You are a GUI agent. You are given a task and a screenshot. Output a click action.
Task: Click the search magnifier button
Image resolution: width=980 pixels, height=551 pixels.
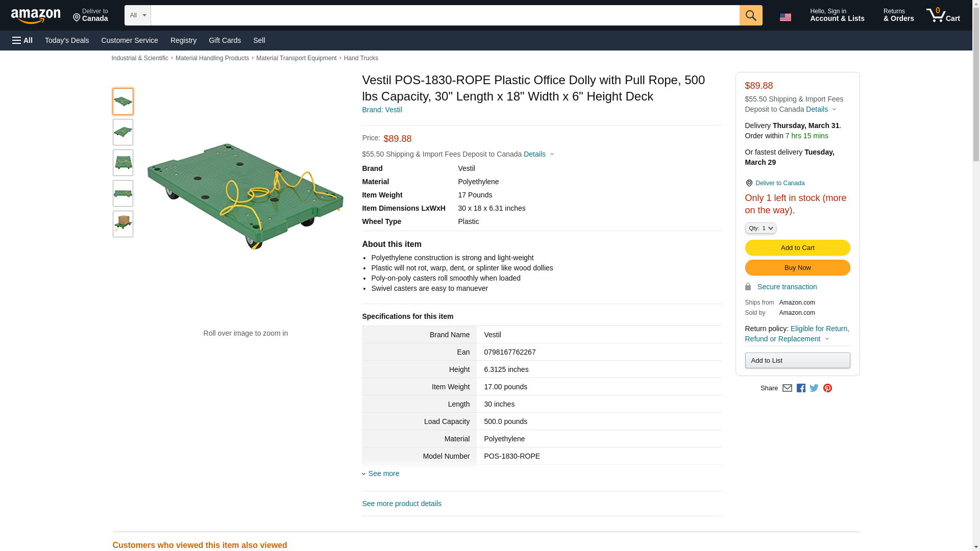pyautogui.click(x=750, y=15)
